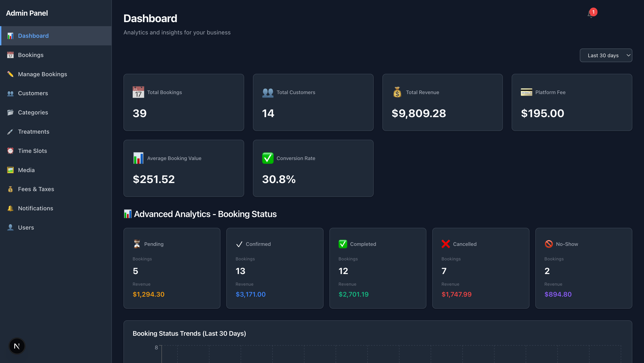Open the Notifications page from sidebar
This screenshot has height=363, width=644.
click(36, 208)
